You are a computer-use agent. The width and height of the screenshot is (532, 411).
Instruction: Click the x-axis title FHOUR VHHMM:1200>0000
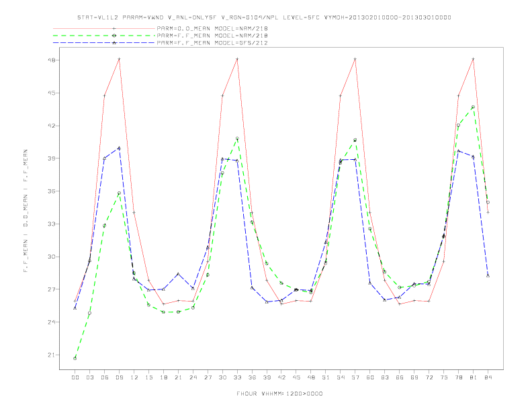[279, 394]
